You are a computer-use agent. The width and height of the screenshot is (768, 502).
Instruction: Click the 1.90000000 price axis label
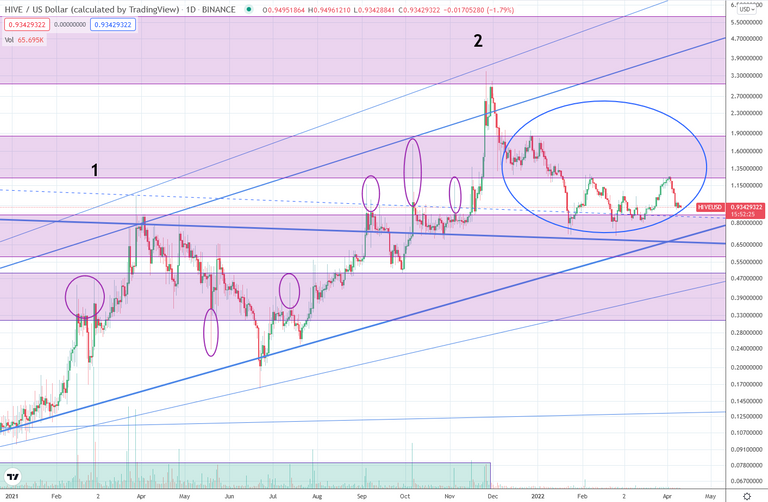(746, 133)
